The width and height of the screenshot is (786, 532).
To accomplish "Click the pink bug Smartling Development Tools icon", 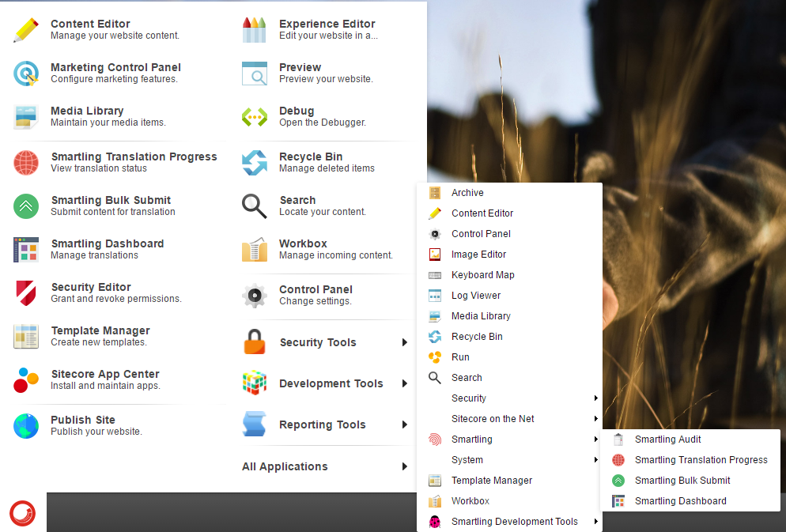I will tap(435, 522).
